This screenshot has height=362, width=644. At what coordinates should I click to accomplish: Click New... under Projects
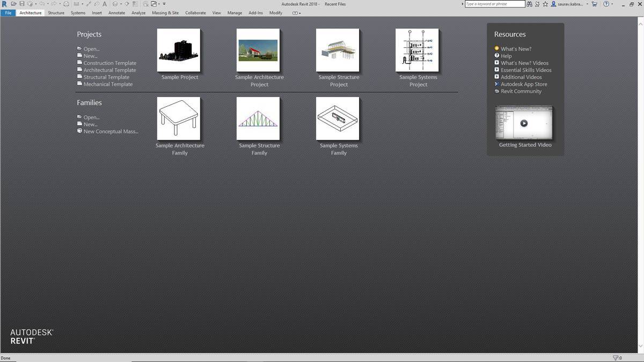click(90, 56)
